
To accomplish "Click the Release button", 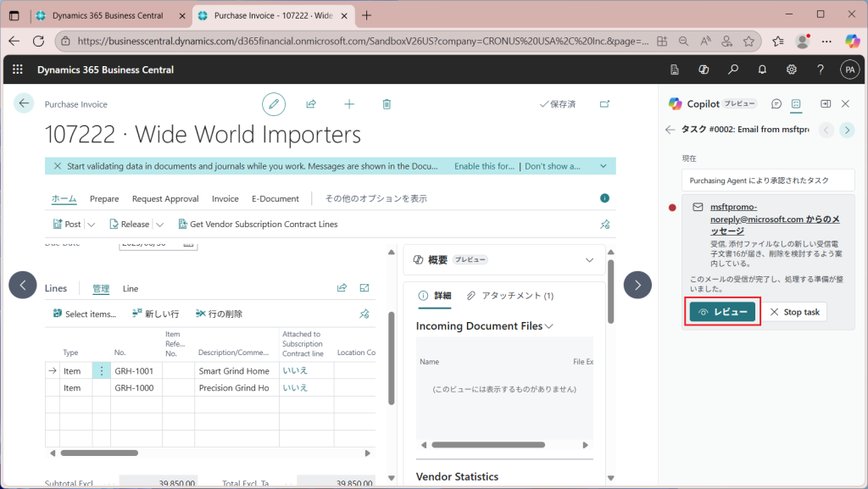I will [130, 224].
